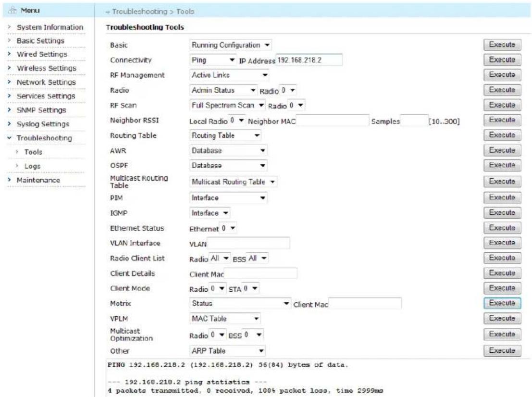Execute the Radio Admin Status tool
The image size is (532, 397).
502,90
